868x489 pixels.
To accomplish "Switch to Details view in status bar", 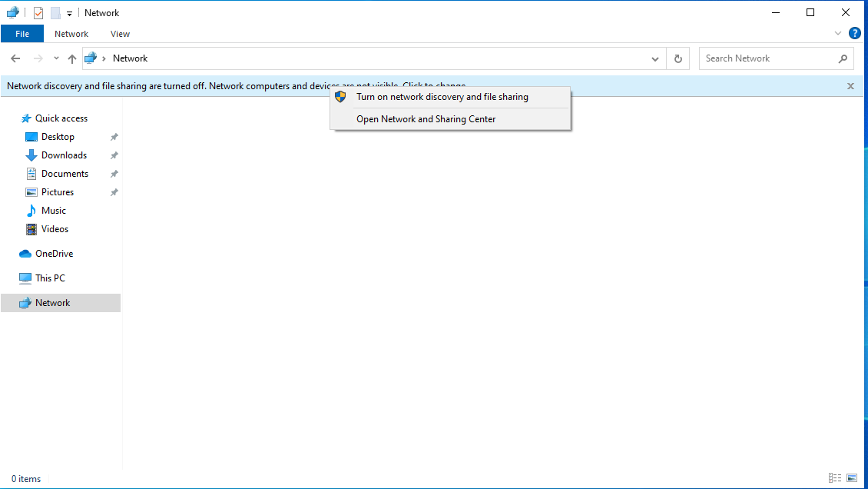I will (x=834, y=477).
